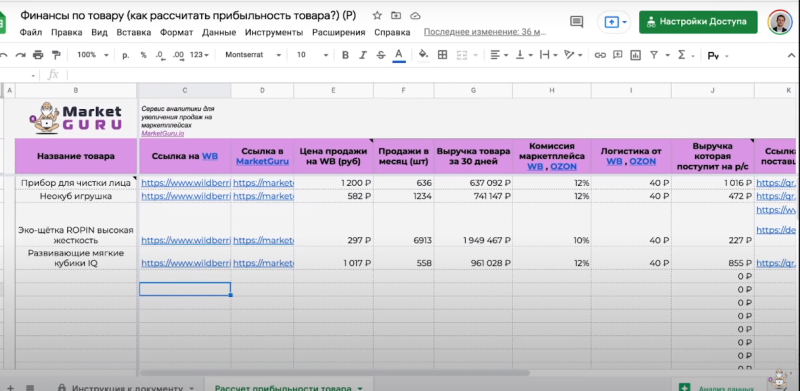Open input tools Ру button
The height and width of the screenshot is (391, 800).
pyautogui.click(x=713, y=56)
